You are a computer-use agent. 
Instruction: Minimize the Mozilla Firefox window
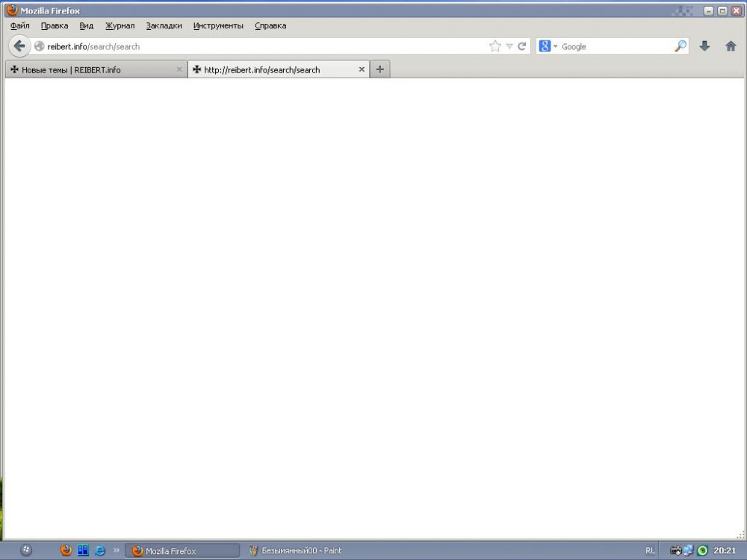point(709,10)
